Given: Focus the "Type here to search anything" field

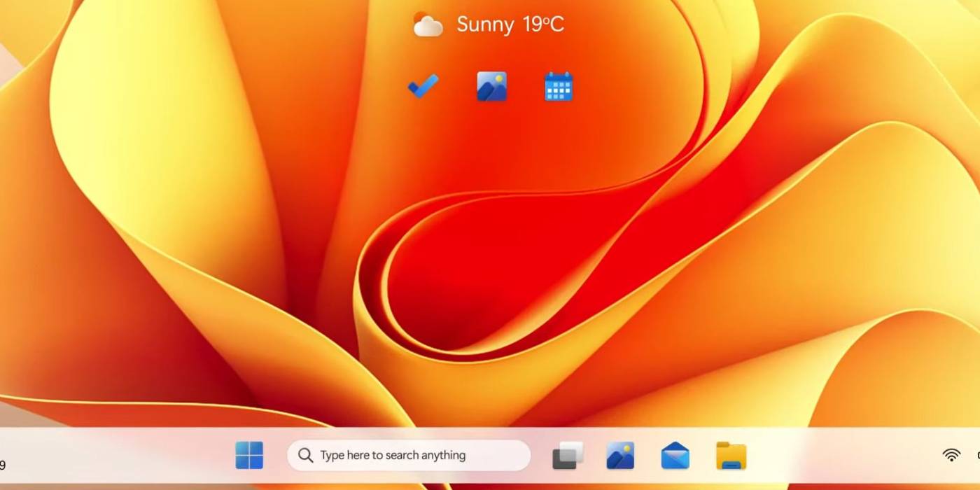Looking at the screenshot, I should (x=413, y=456).
